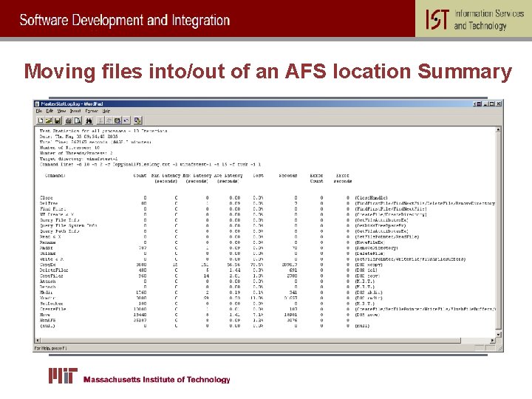This screenshot has height=399, width=532.
Task: Open the View menu
Action: [61, 111]
